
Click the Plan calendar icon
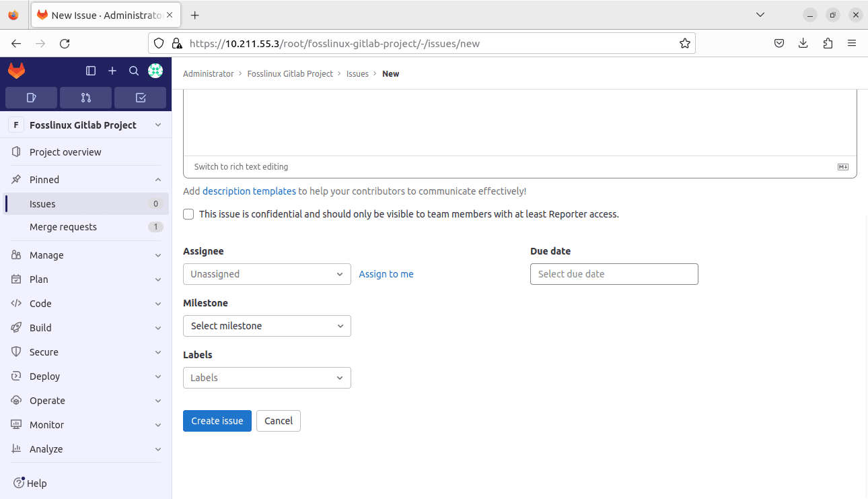coord(16,279)
